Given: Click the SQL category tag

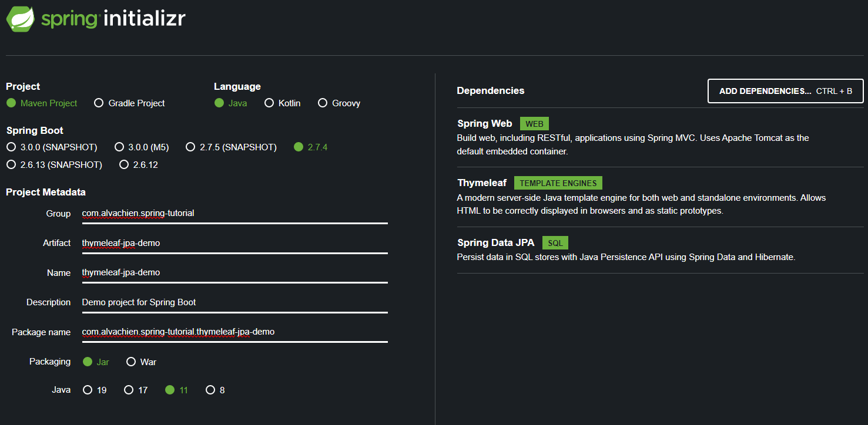Looking at the screenshot, I should click(555, 242).
